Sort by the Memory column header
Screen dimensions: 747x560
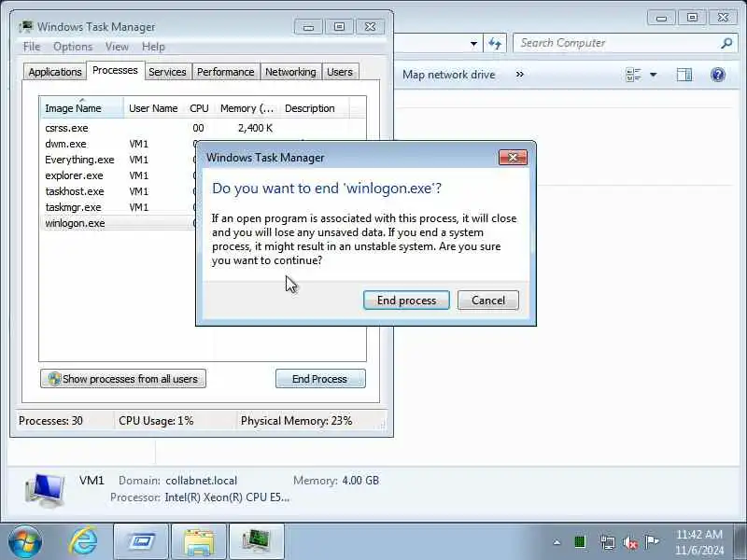pyautogui.click(x=247, y=108)
